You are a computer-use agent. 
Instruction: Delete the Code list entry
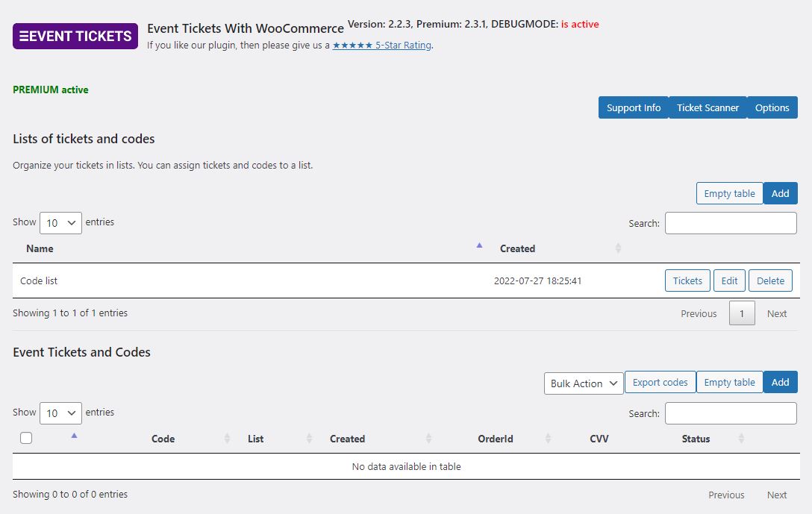coord(770,280)
